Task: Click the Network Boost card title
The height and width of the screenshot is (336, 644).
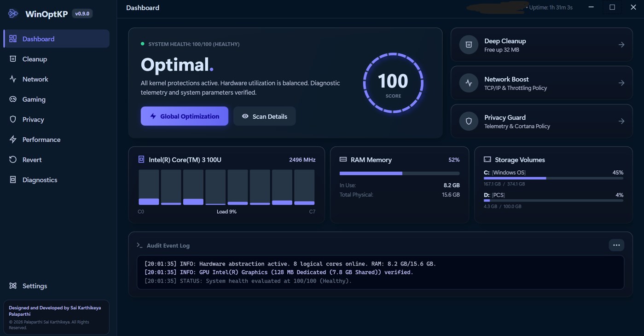Action: click(506, 79)
